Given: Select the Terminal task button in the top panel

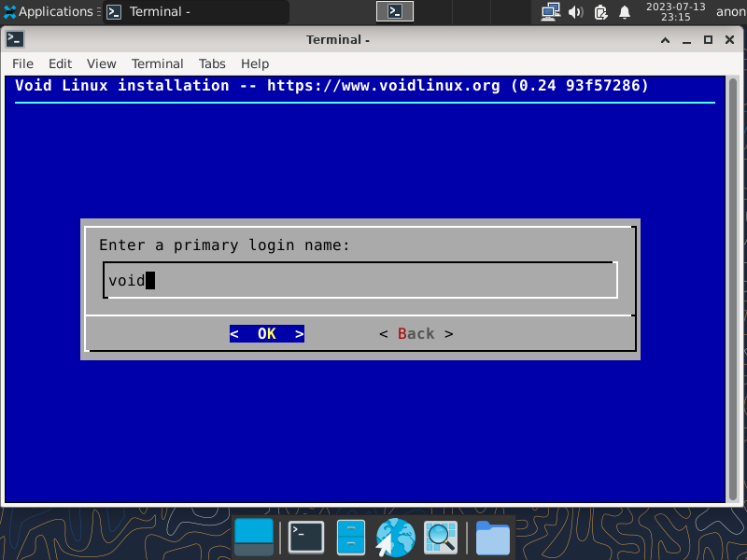Looking at the screenshot, I should (x=196, y=11).
